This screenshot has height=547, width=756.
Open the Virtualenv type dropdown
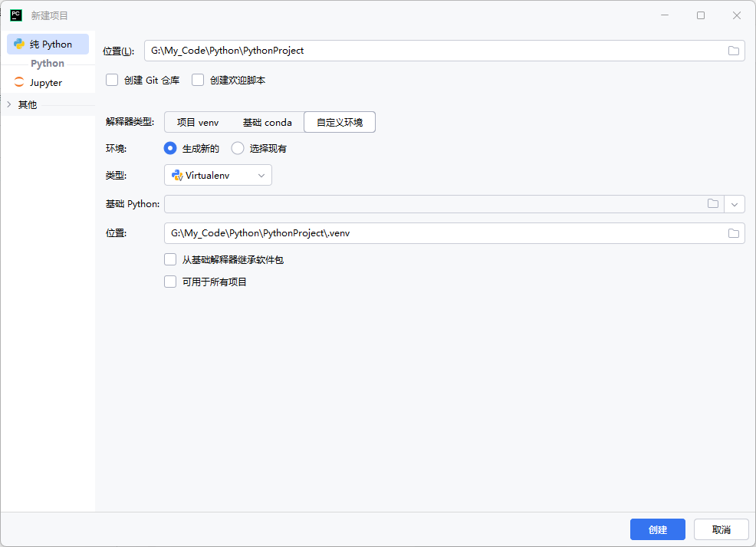218,175
